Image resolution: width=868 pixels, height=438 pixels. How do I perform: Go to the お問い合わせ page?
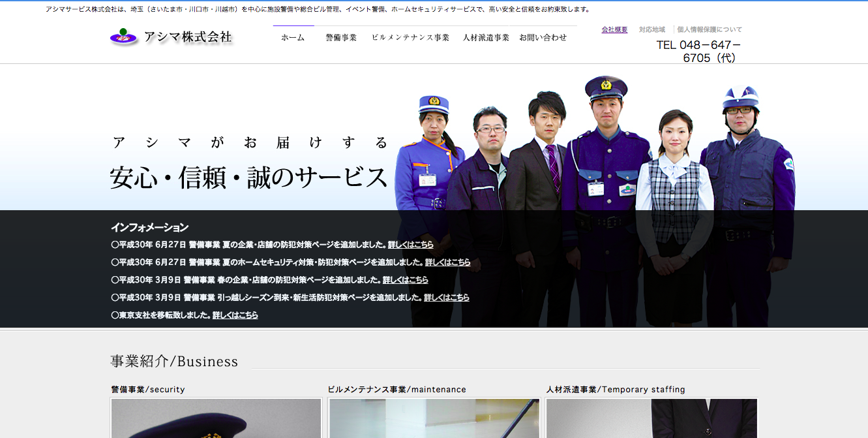543,37
